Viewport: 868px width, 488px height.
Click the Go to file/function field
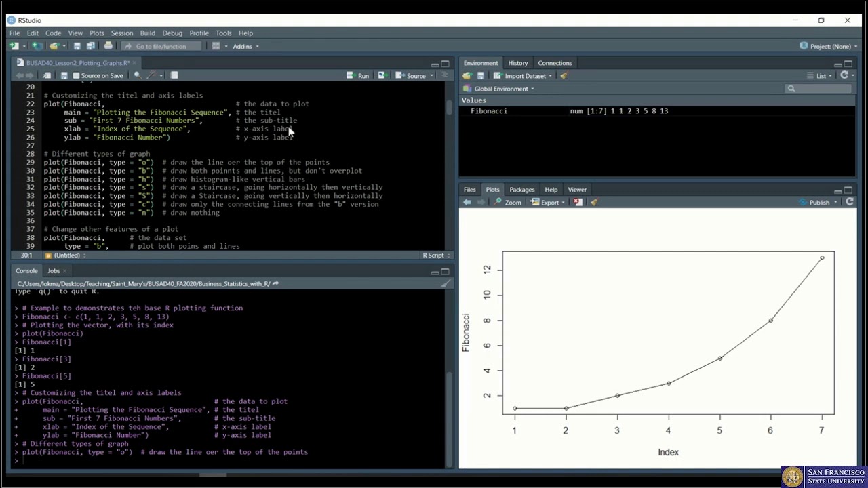coord(161,46)
